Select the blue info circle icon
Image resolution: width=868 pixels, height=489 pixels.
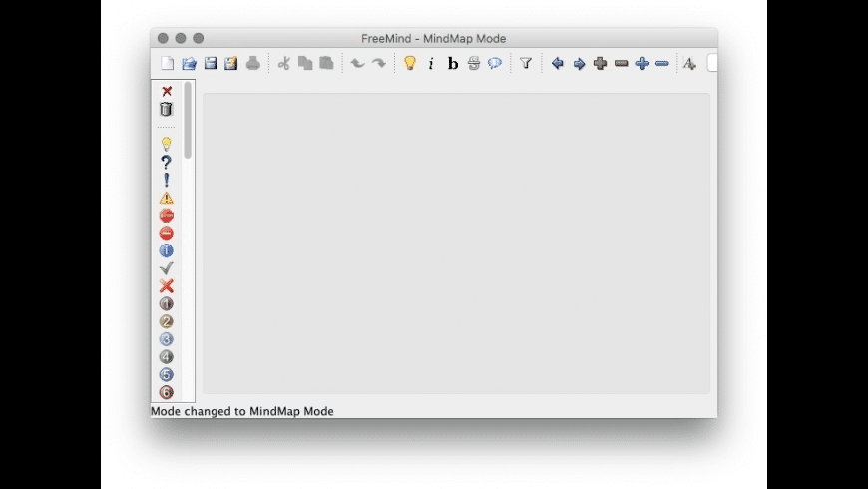pos(166,250)
